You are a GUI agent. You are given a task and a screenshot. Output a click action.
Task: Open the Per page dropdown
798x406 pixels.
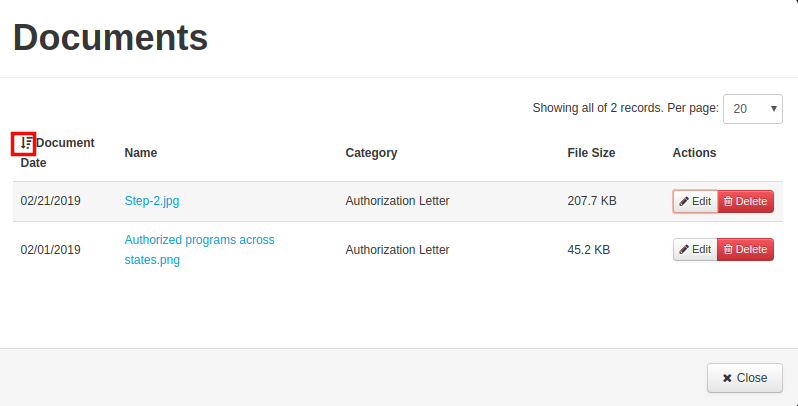(x=753, y=108)
